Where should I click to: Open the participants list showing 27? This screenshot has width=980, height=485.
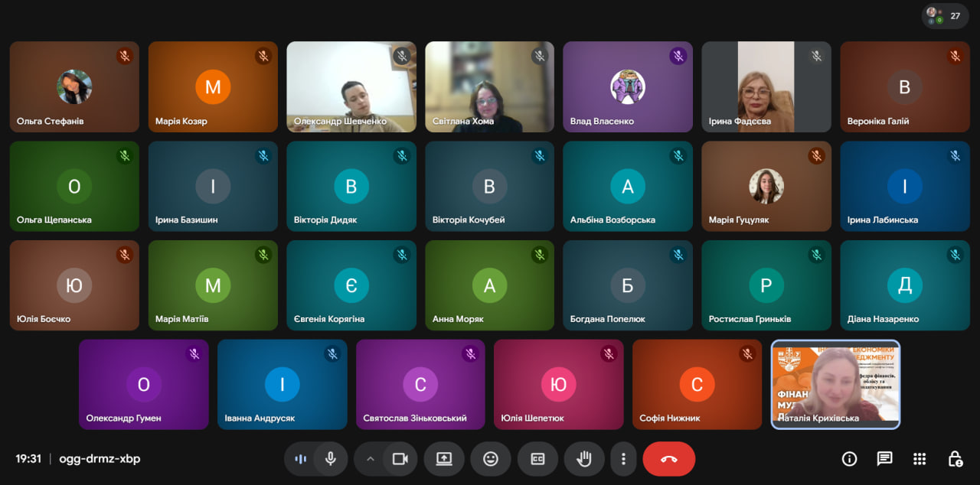944,15
